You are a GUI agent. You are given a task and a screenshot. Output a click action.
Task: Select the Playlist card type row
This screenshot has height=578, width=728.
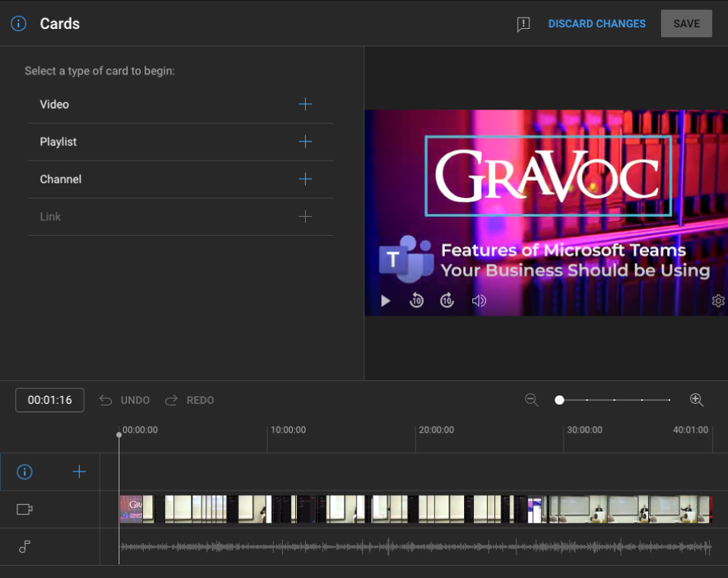point(180,142)
